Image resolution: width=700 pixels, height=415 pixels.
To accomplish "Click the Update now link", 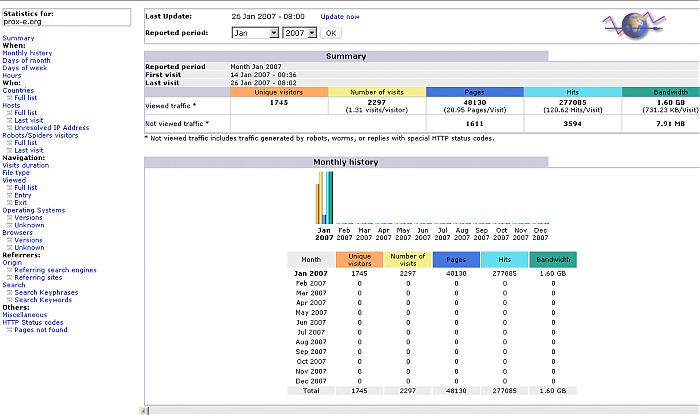I will (338, 17).
